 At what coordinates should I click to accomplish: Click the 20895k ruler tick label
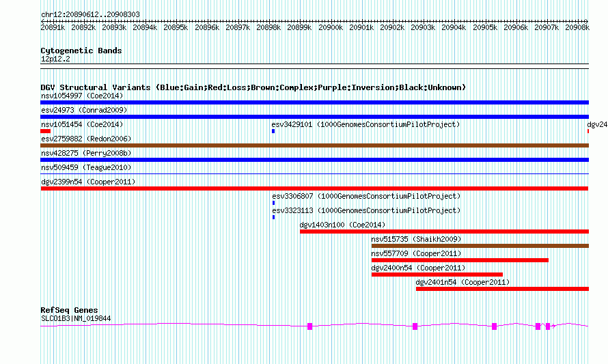tap(176, 27)
